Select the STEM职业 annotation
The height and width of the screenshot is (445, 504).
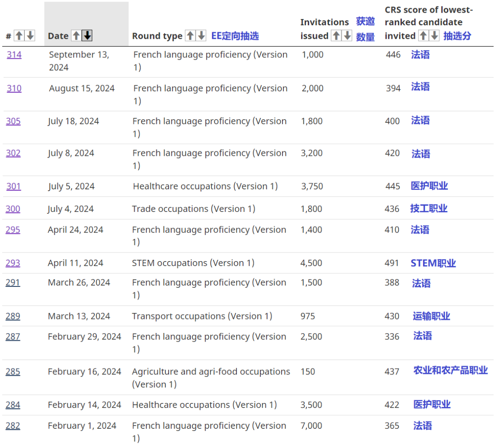(433, 263)
